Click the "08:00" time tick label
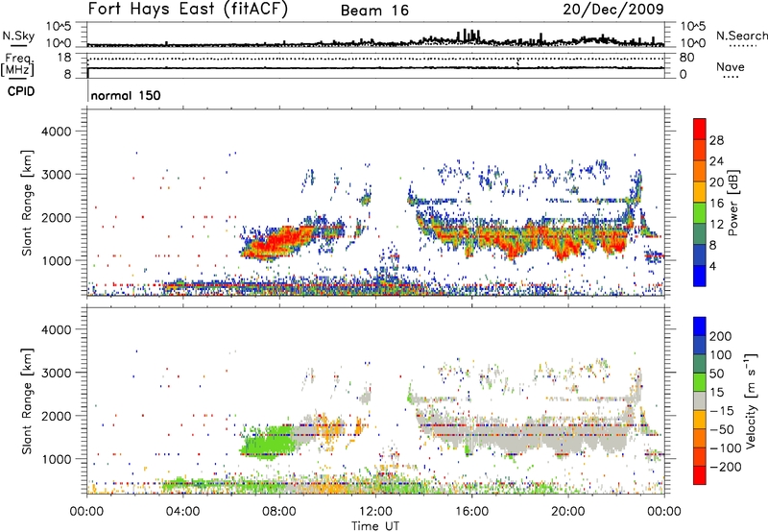The width and height of the screenshot is (768, 532). [279, 512]
